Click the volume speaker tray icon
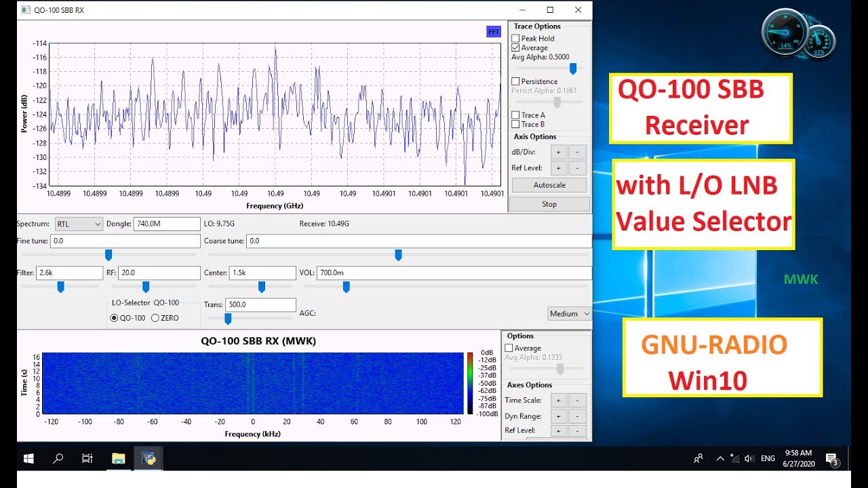This screenshot has width=868, height=488. tap(749, 459)
